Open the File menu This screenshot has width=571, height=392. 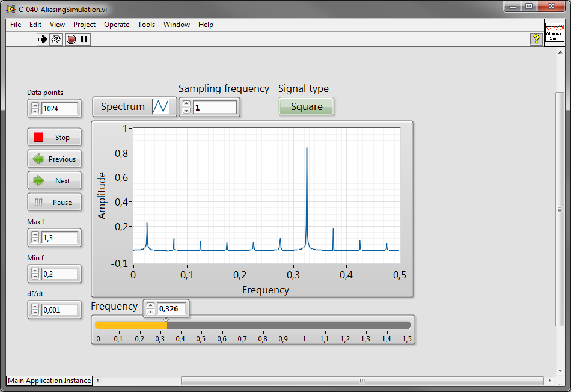(16, 25)
